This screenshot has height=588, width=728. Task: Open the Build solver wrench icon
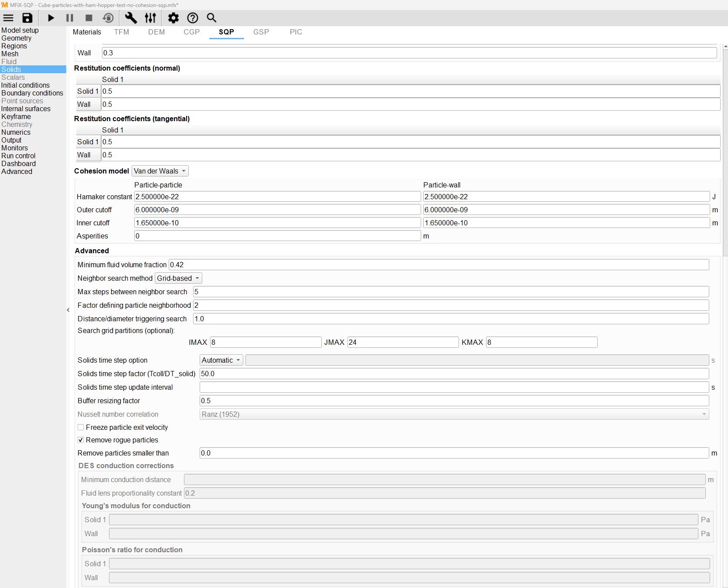(x=131, y=18)
